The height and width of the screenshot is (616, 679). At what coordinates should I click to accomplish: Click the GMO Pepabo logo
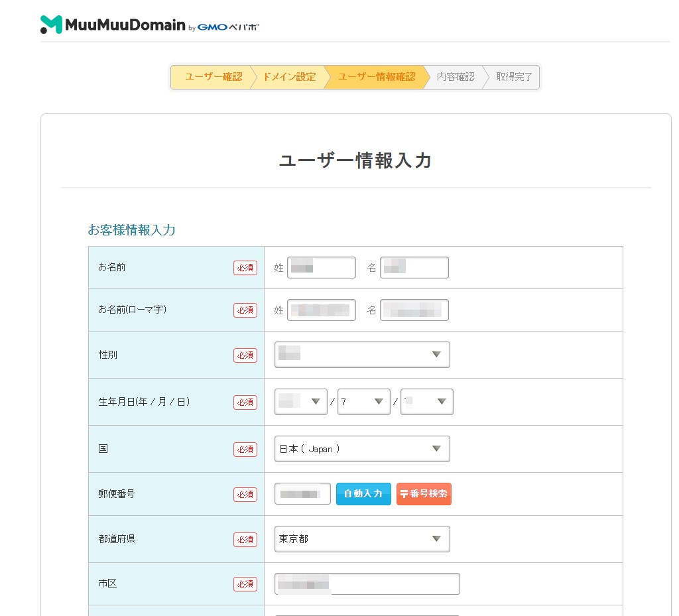coord(227,27)
